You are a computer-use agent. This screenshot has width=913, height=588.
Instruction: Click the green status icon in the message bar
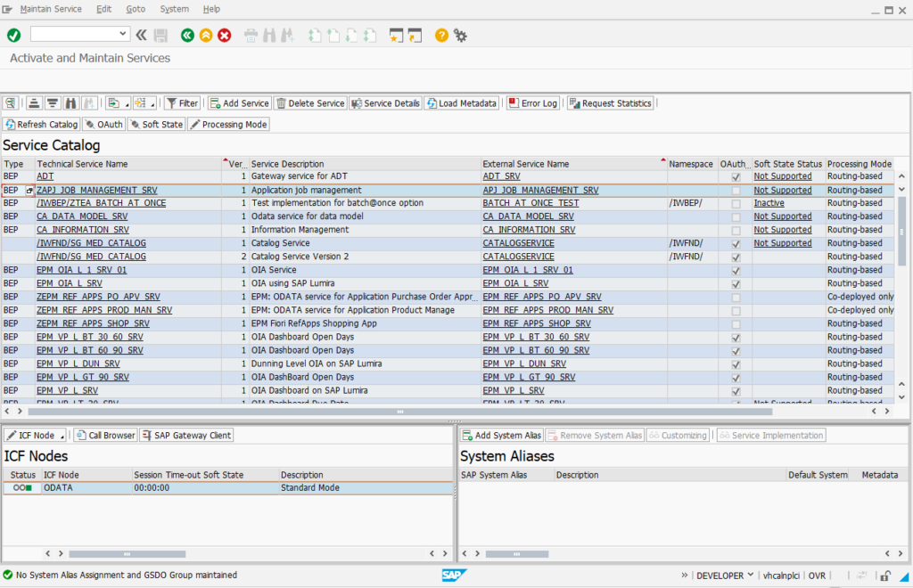coord(7,575)
